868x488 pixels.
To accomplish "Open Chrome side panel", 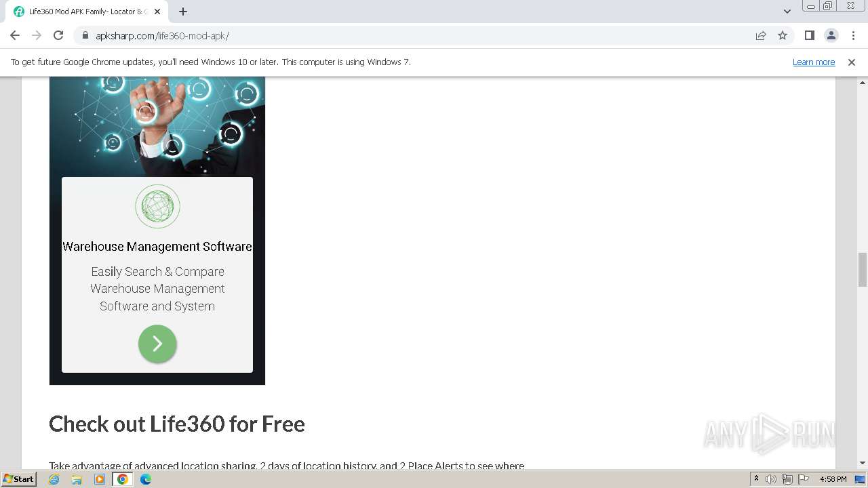I will [x=809, y=35].
